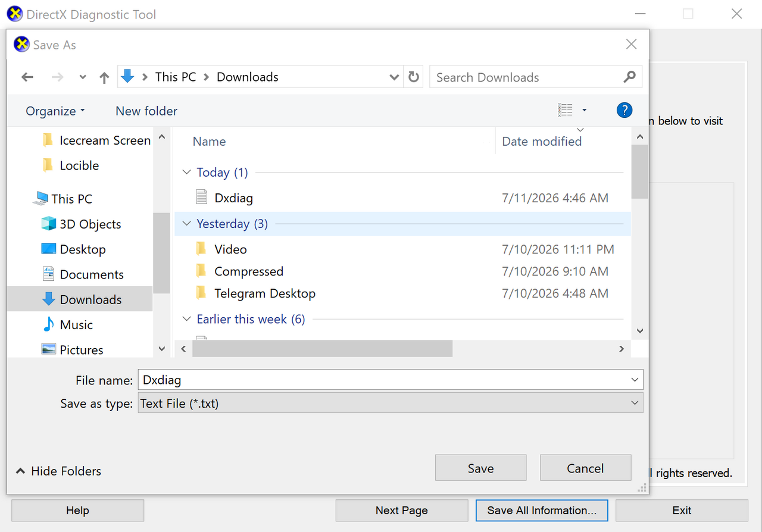Select the Locible folder in sidebar

pyautogui.click(x=70, y=165)
